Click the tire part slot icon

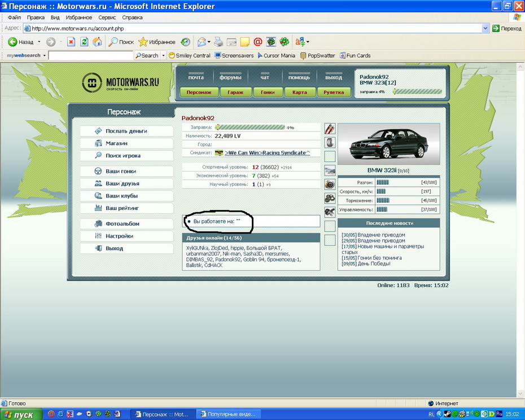[x=330, y=143]
